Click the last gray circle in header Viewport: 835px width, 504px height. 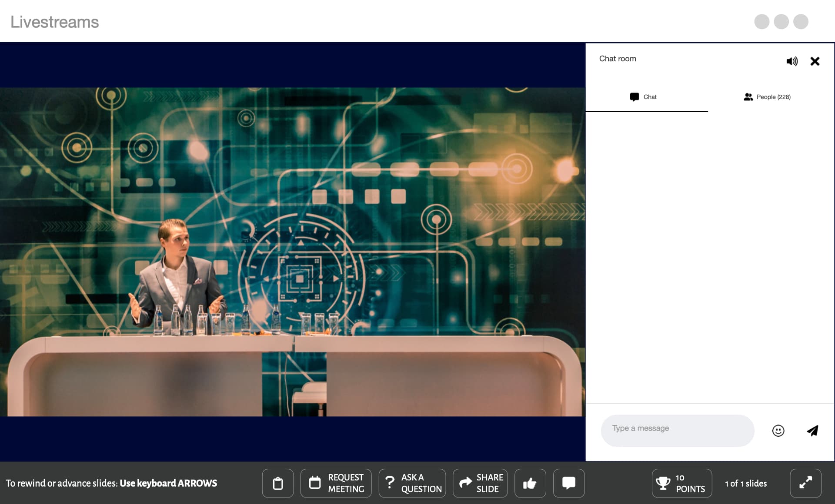pyautogui.click(x=801, y=22)
